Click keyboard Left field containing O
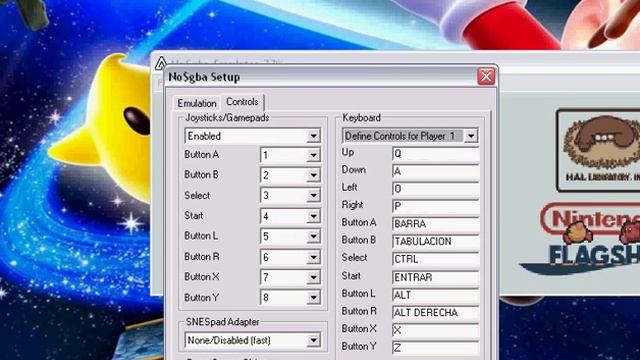Screen dimensions: 640x360 pos(436,189)
